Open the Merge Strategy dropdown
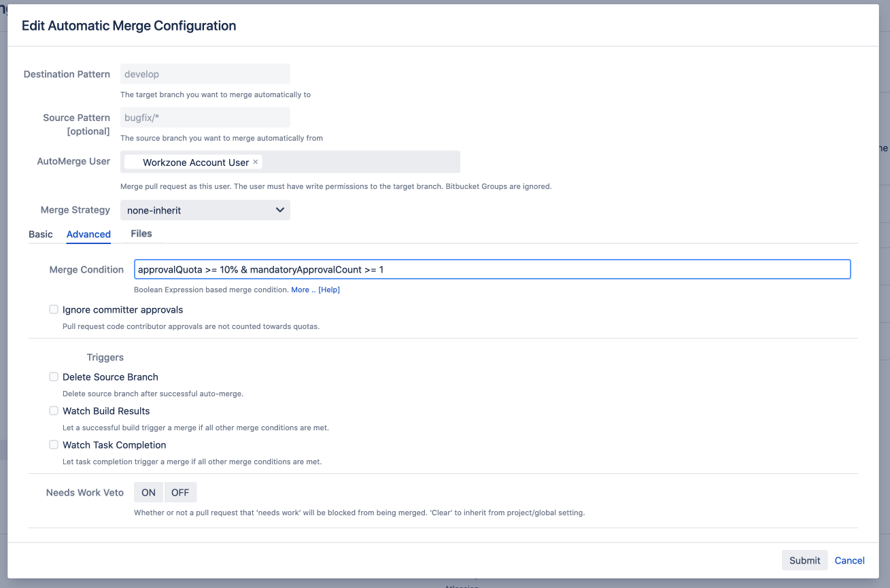Screen dimensions: 890x588 [205, 210]
